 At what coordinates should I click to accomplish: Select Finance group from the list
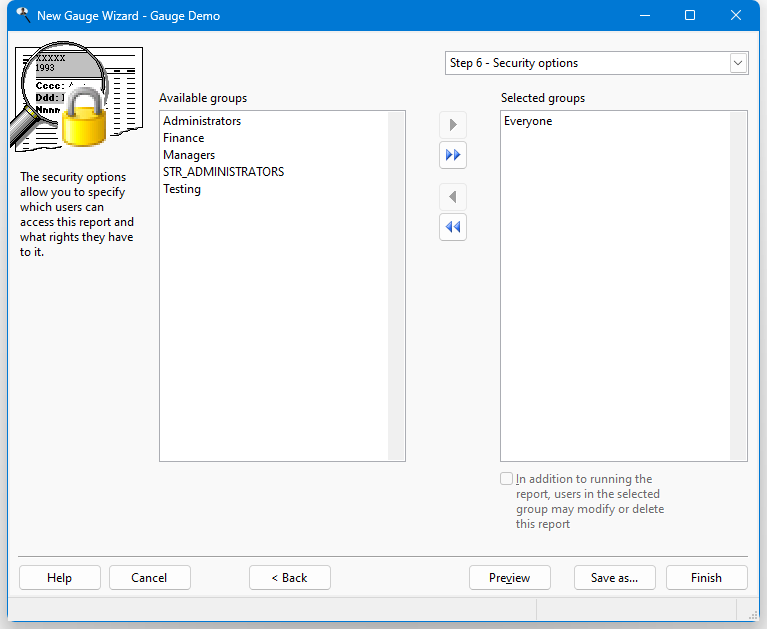pyautogui.click(x=183, y=138)
